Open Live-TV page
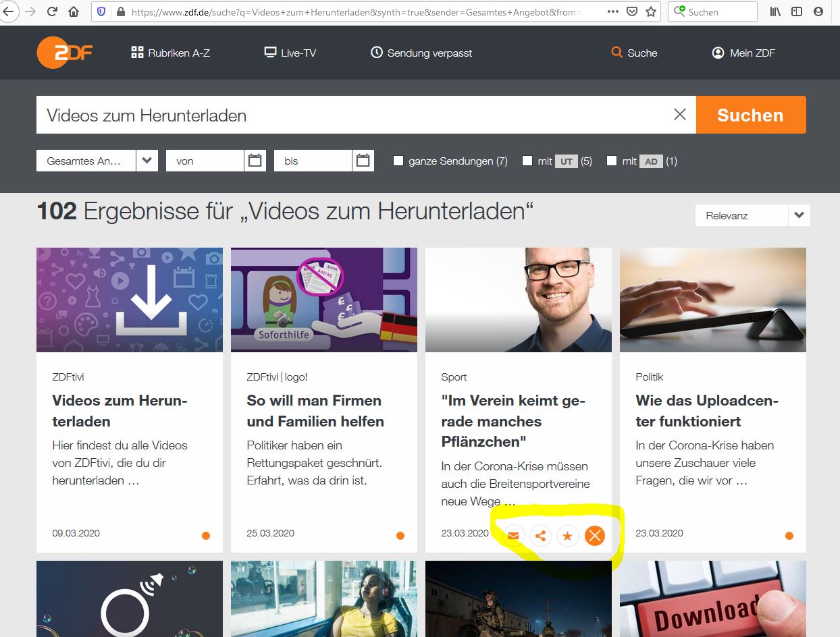This screenshot has width=840, height=637. click(290, 53)
